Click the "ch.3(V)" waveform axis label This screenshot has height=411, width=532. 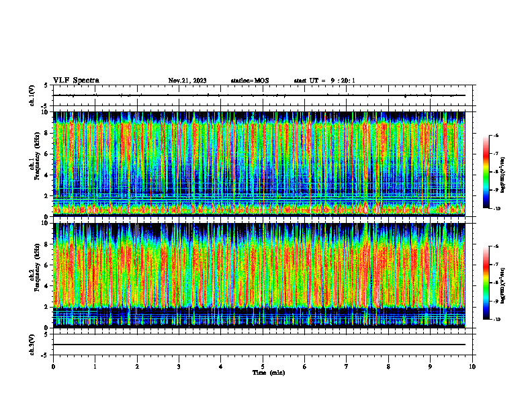[32, 345]
